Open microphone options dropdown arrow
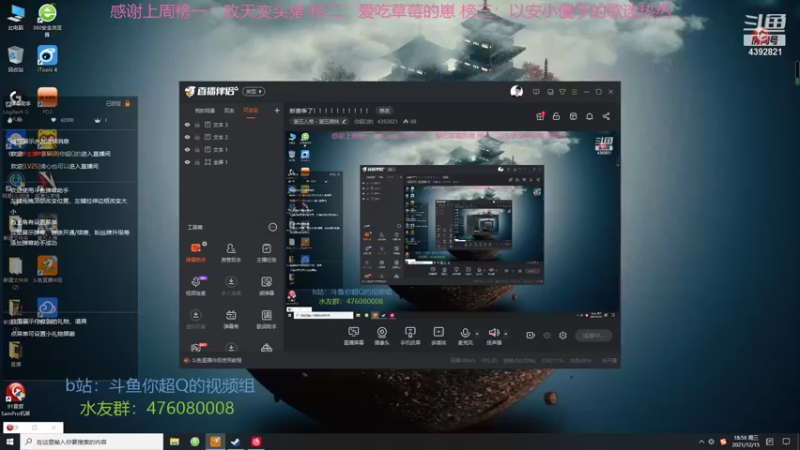The image size is (800, 450). click(477, 334)
